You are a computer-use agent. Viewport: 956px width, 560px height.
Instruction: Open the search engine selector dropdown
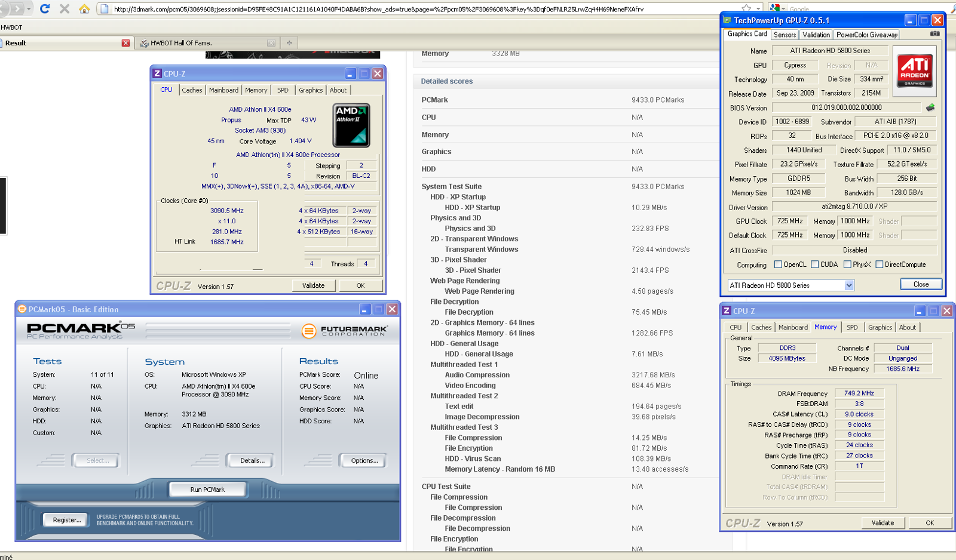[783, 9]
